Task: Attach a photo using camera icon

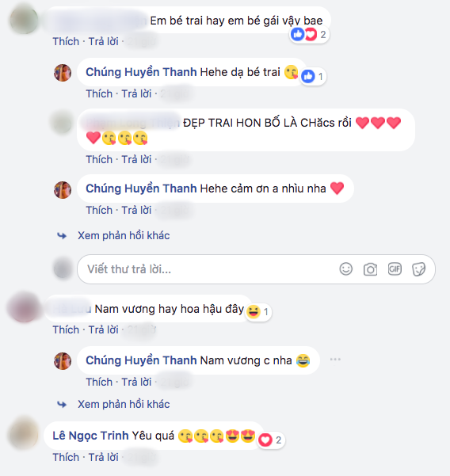Action: pos(370,269)
